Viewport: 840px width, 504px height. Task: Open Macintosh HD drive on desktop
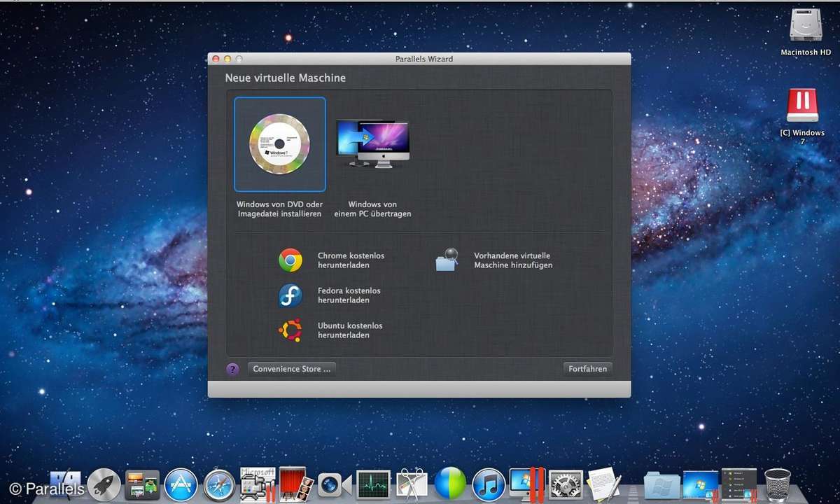point(805,27)
